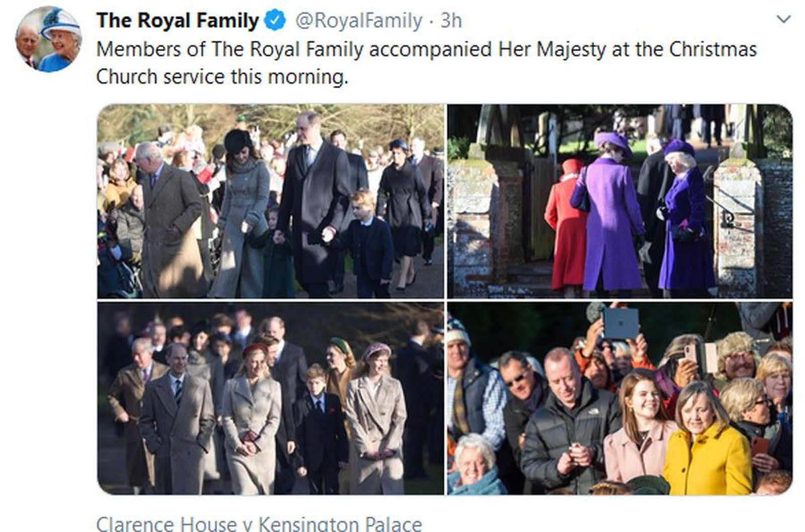Open the tweet options chevron menu

pyautogui.click(x=784, y=20)
